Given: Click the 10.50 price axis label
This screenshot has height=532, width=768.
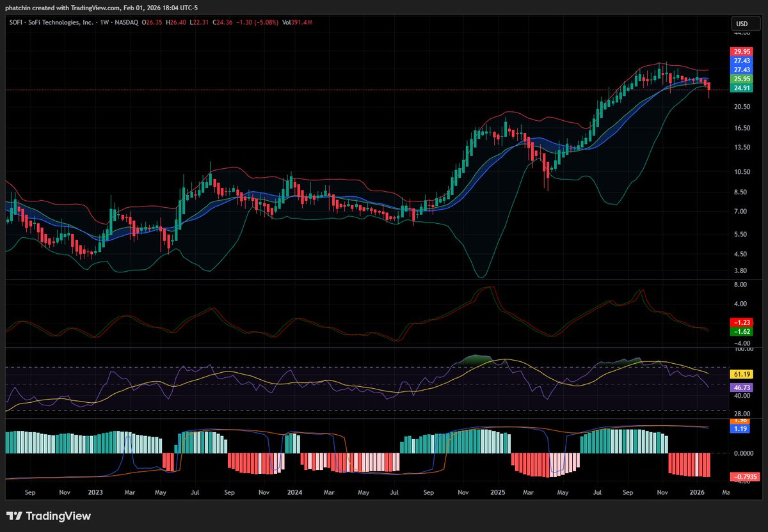Looking at the screenshot, I should pos(741,171).
